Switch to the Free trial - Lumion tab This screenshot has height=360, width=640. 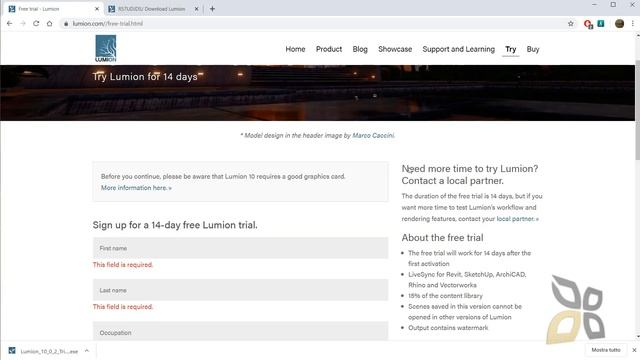pos(53,9)
